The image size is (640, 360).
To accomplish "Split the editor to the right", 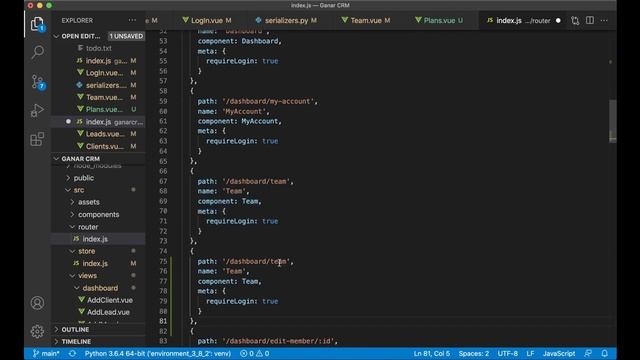I will click(x=590, y=20).
